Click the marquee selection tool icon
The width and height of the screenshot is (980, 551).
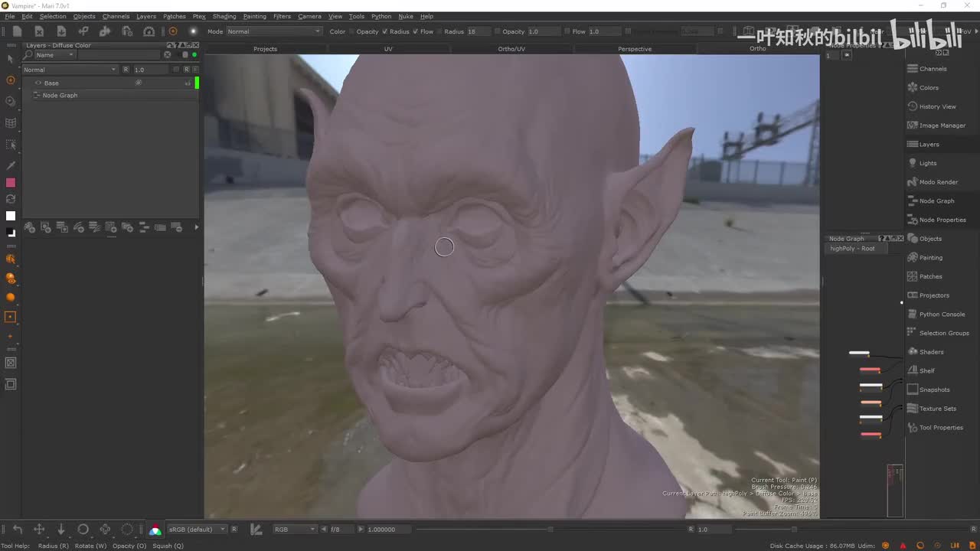pos(11,144)
